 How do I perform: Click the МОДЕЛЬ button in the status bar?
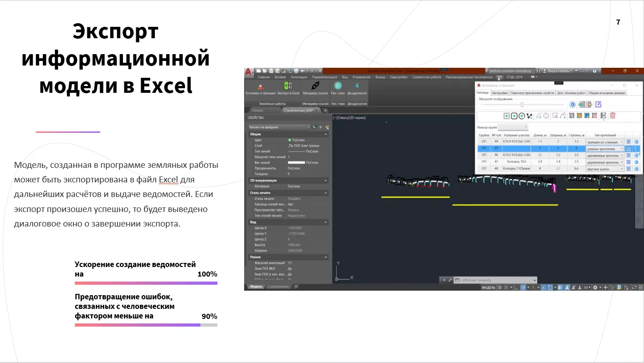(489, 287)
